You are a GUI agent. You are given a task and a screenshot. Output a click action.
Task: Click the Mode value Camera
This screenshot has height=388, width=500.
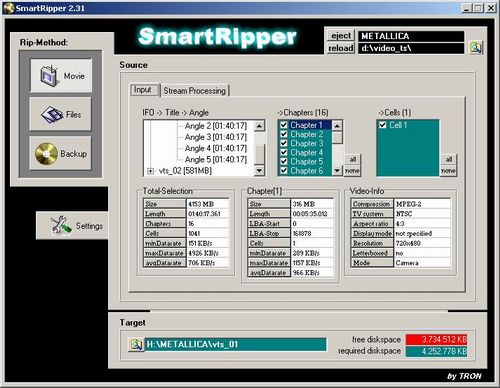click(x=422, y=263)
